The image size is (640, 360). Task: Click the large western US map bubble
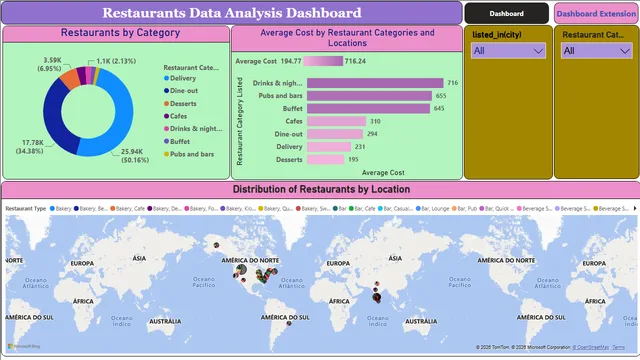tap(241, 269)
